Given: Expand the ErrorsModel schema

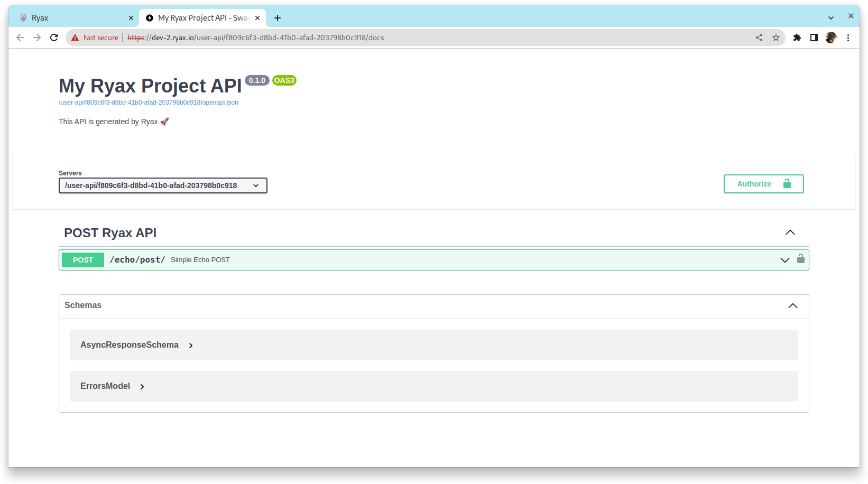Looking at the screenshot, I should [142, 387].
